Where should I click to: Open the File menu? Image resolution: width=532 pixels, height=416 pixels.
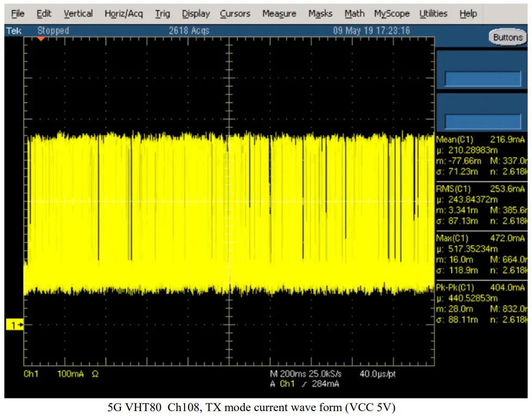(x=17, y=14)
